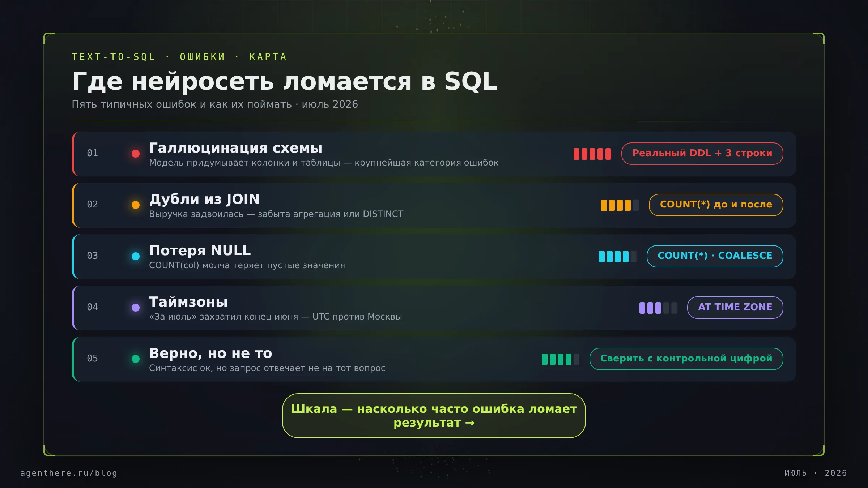Click the row number «02»
This screenshot has height=488, width=868.
click(93, 205)
